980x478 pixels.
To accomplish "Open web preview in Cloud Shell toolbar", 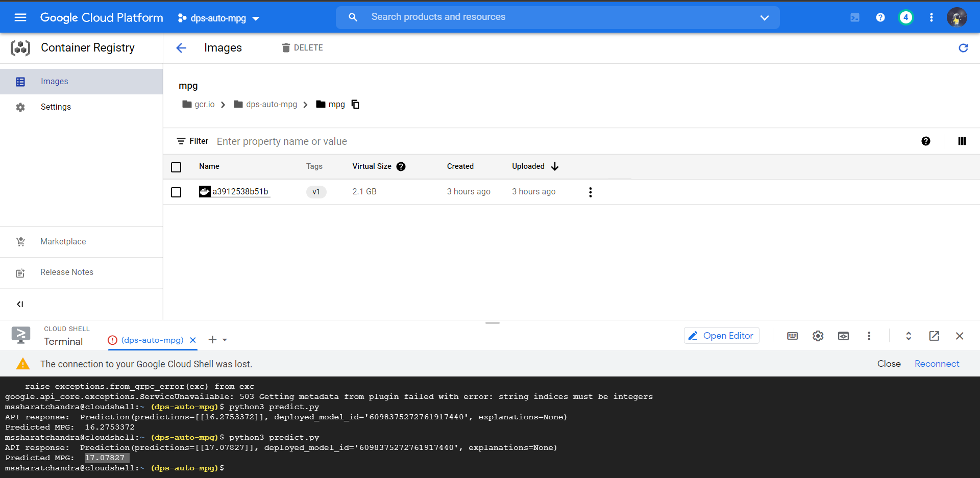I will (843, 336).
